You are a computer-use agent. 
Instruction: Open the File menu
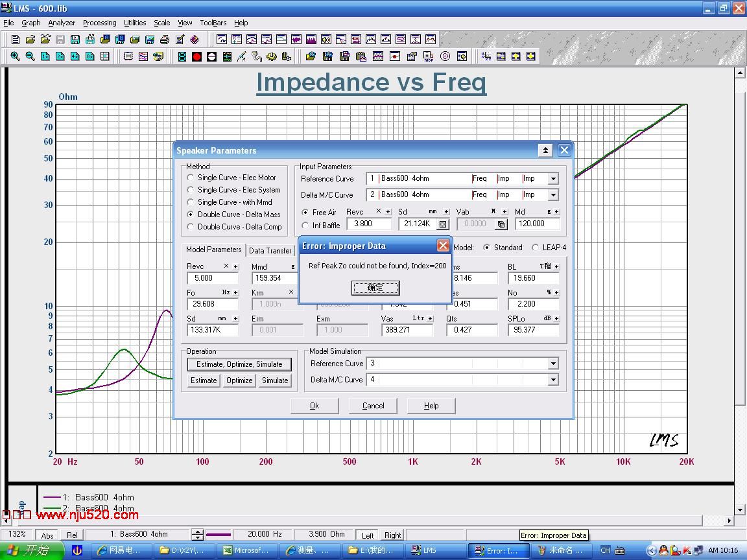pyautogui.click(x=8, y=23)
